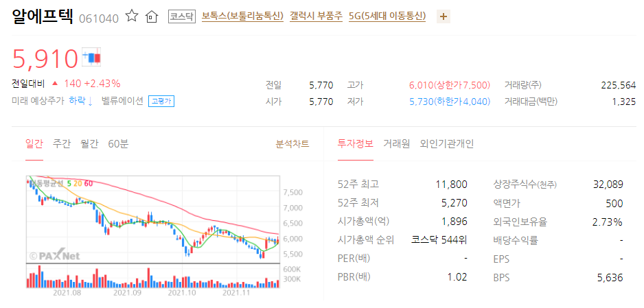Viewport: 644px width, 308px height.
Task: Click the high price 6,010(상한가7,500)
Action: click(x=450, y=85)
